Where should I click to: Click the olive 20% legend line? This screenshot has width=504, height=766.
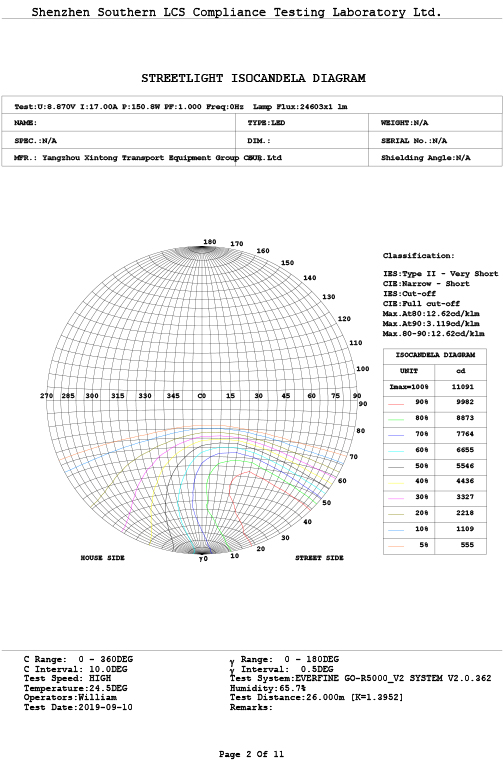(x=396, y=515)
